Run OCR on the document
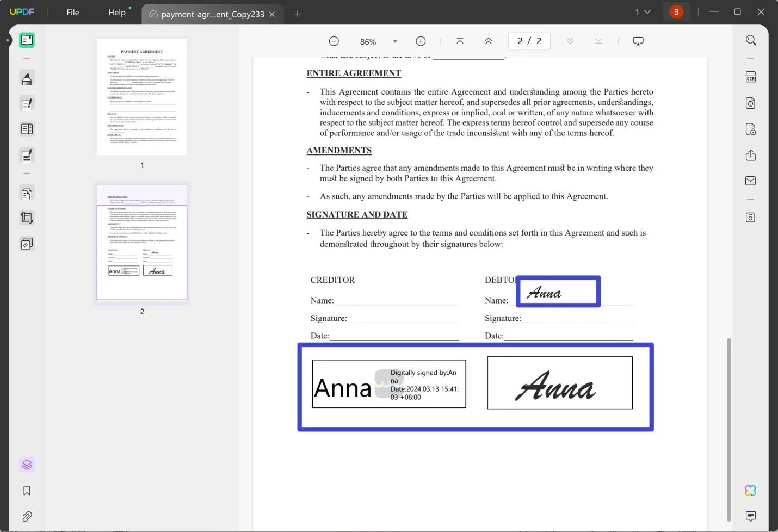Screen dimensions: 778x532 coord(751,77)
